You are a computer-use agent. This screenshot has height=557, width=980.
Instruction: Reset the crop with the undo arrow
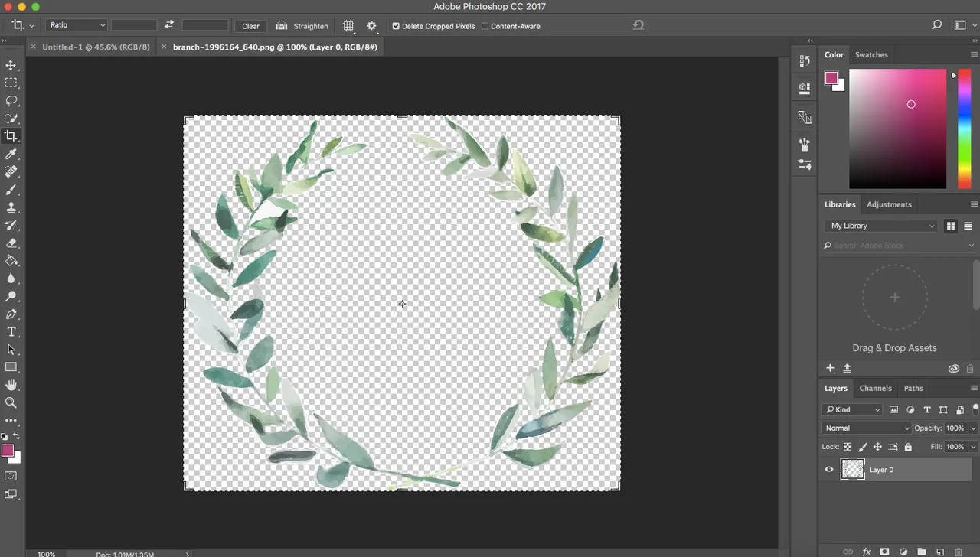point(638,25)
